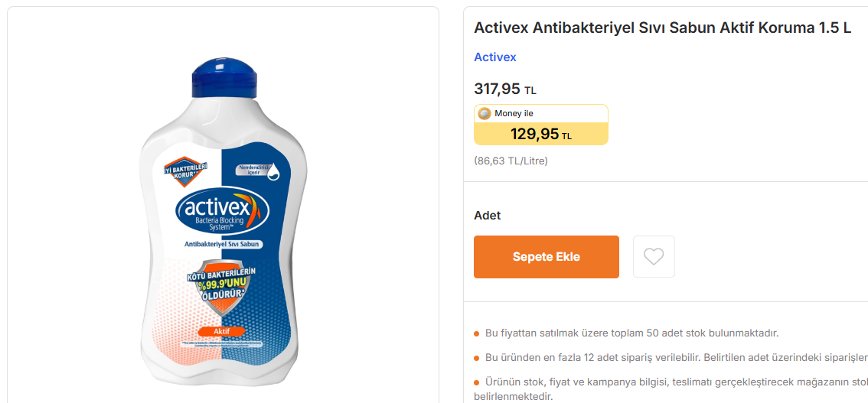868x403 pixels.
Task: Click the İyi Bakterileri Korur badge
Action: 184,171
